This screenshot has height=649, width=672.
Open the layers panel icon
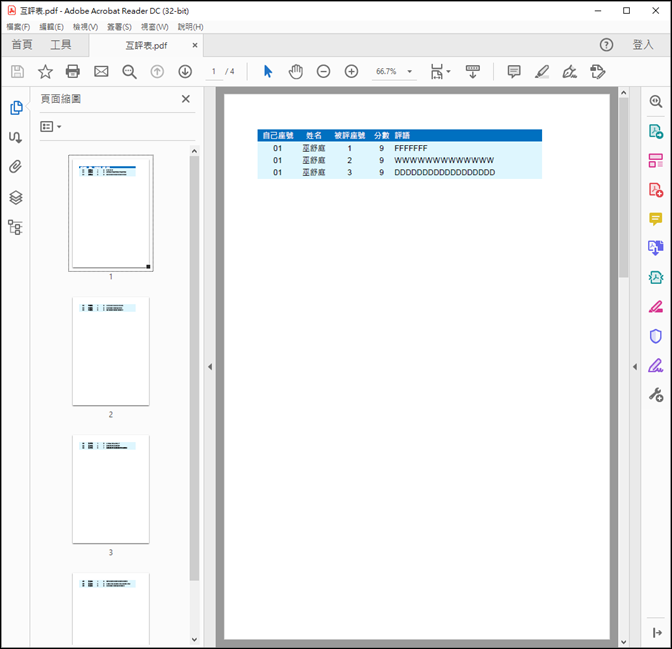16,197
